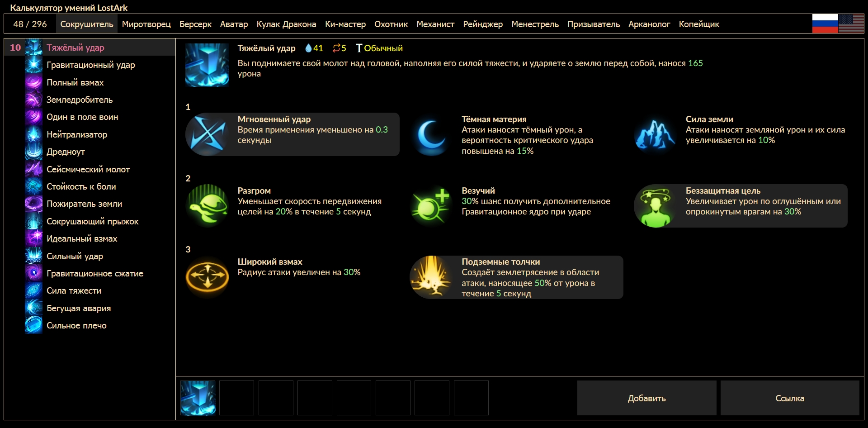Click the large Тяжёлый удар skill image
The image size is (868, 428).
point(207,65)
